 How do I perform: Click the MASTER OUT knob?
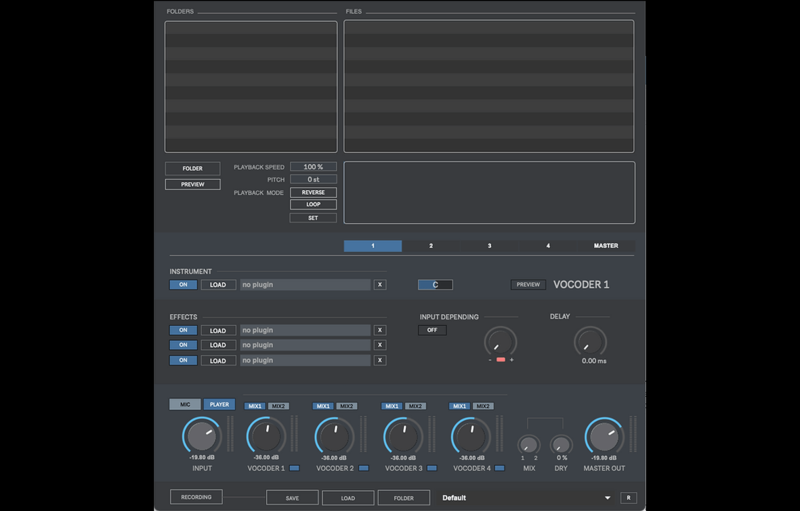[605, 435]
